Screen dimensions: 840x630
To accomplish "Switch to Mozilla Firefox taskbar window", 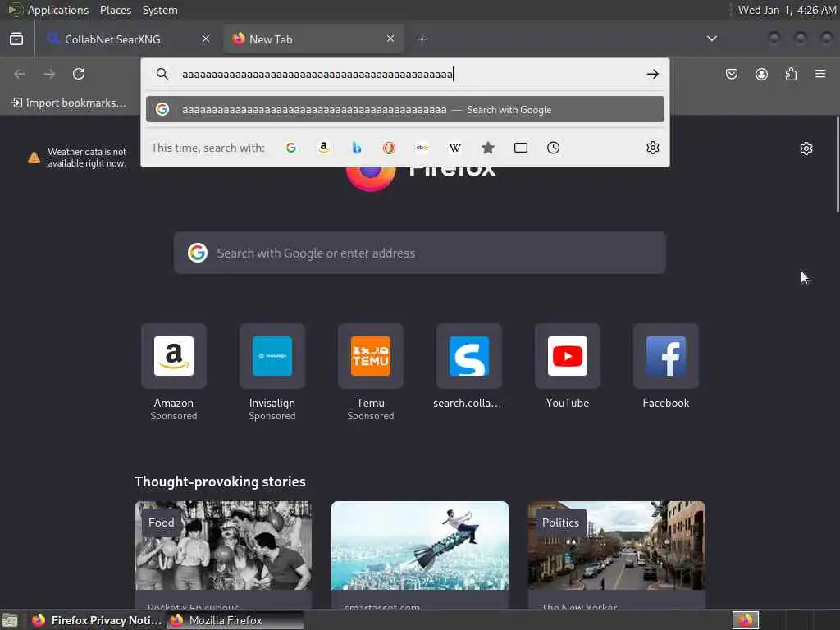I will tap(235, 620).
